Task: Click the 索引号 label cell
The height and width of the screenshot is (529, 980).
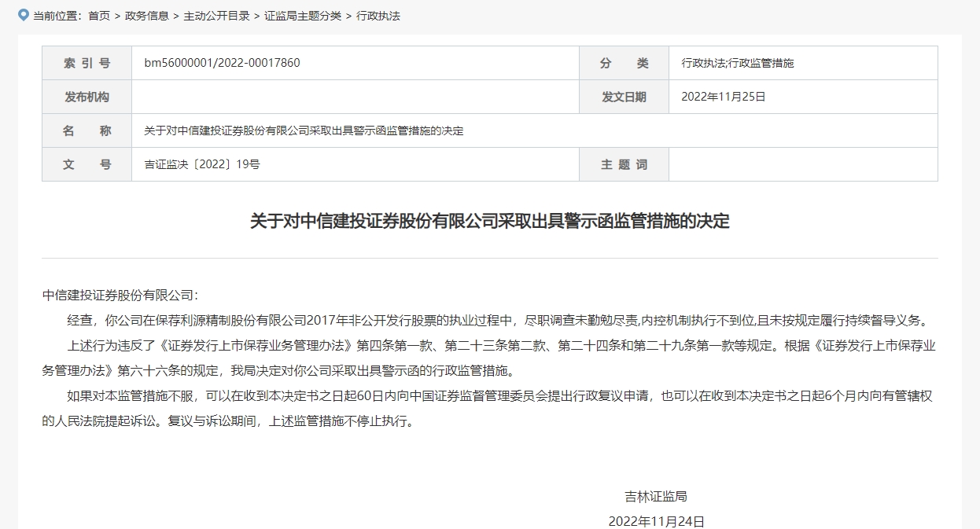Action: coord(87,63)
